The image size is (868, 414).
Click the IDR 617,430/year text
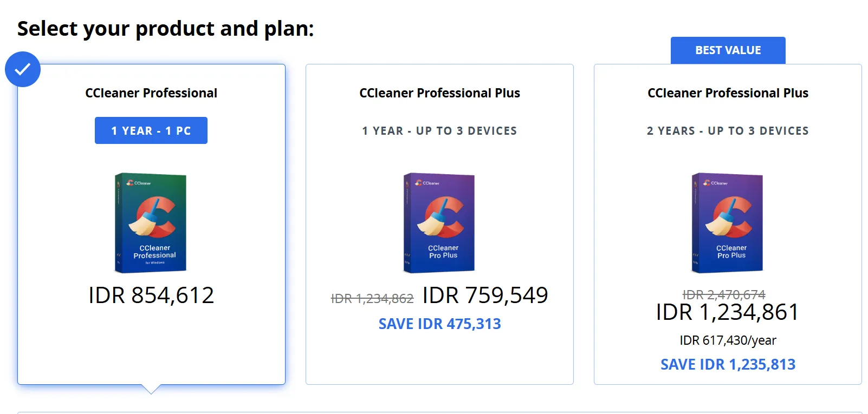click(728, 340)
